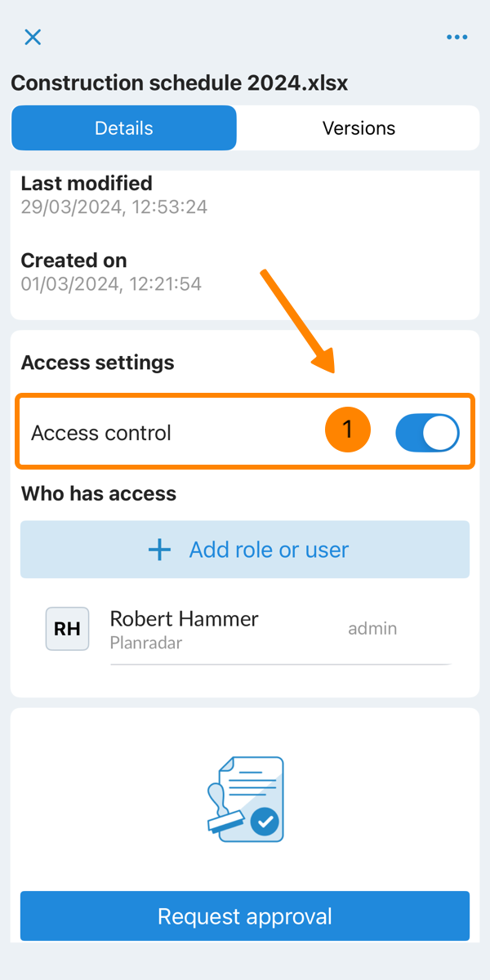Tap the Who has access heading
Viewport: 490px width, 980px height.
point(99,493)
